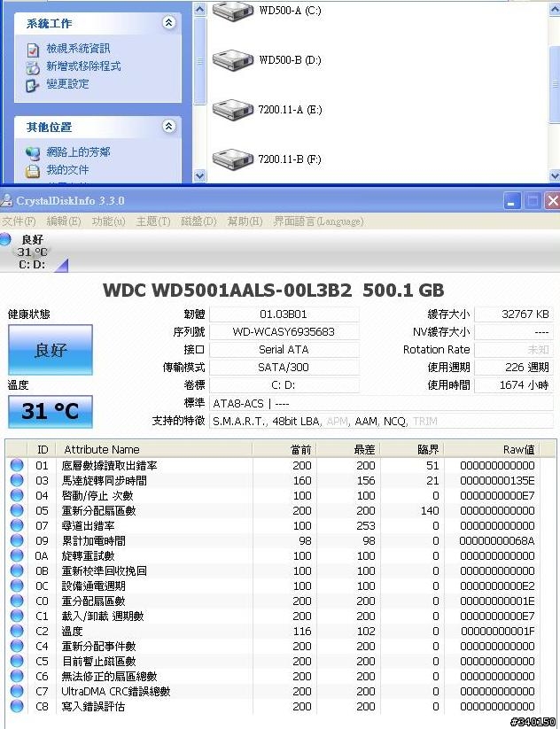Open the 功能(u) menu
Screen dimensions: 560x729
pos(108,221)
